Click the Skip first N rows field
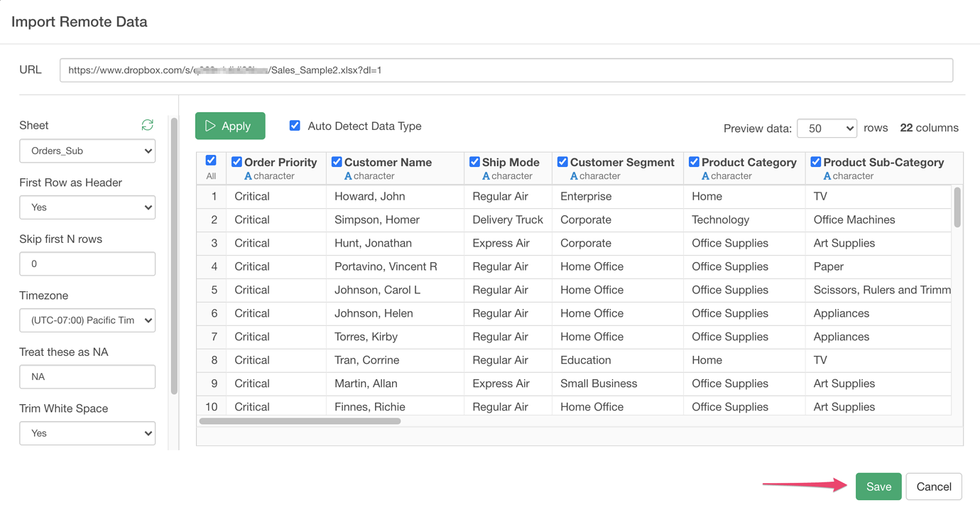This screenshot has height=510, width=980. 87,264
